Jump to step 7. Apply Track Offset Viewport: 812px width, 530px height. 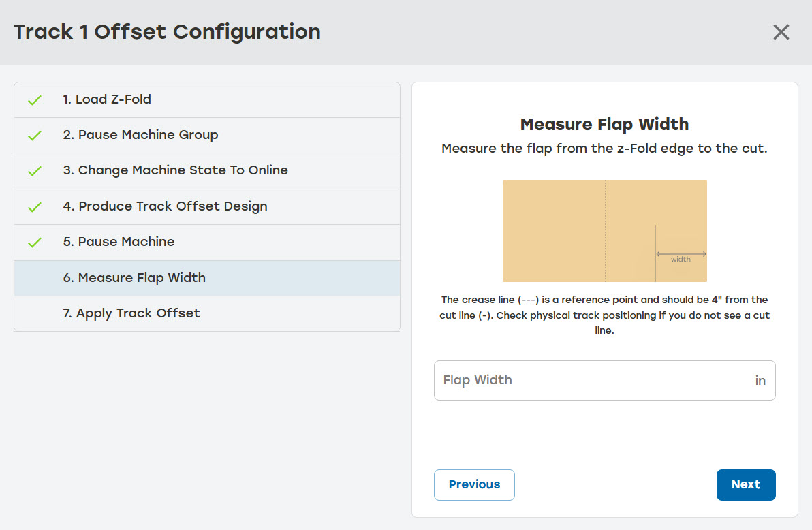pyautogui.click(x=207, y=313)
